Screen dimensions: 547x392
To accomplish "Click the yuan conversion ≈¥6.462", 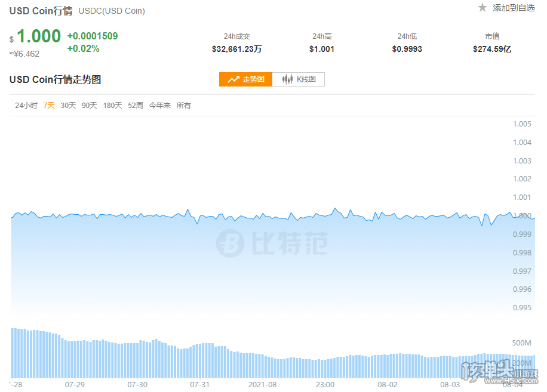I will coord(24,54).
